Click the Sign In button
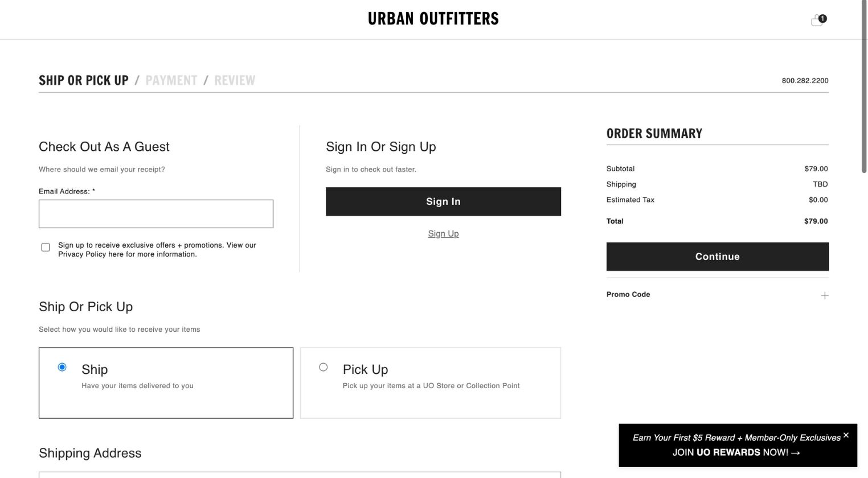The height and width of the screenshot is (478, 868). point(443,201)
